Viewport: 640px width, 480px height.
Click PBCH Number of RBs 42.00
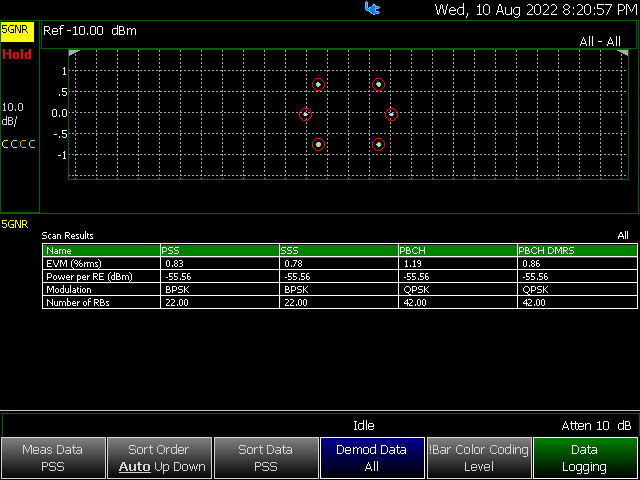tap(415, 303)
